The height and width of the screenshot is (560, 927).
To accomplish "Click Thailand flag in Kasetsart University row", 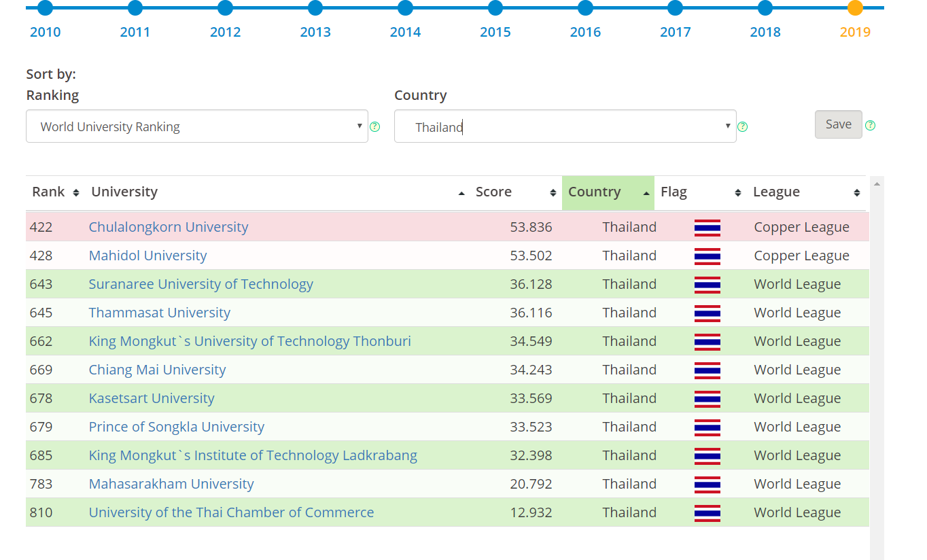I will pyautogui.click(x=707, y=399).
